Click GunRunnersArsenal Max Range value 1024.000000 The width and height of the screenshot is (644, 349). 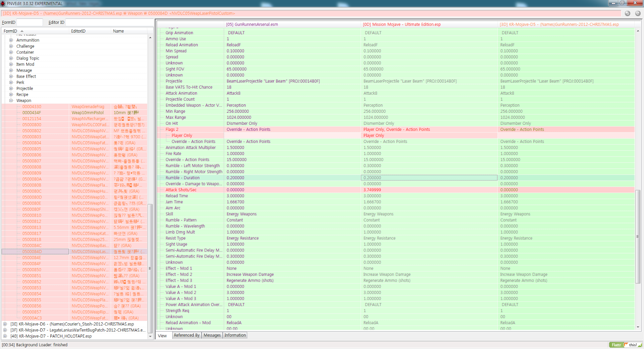click(x=239, y=118)
